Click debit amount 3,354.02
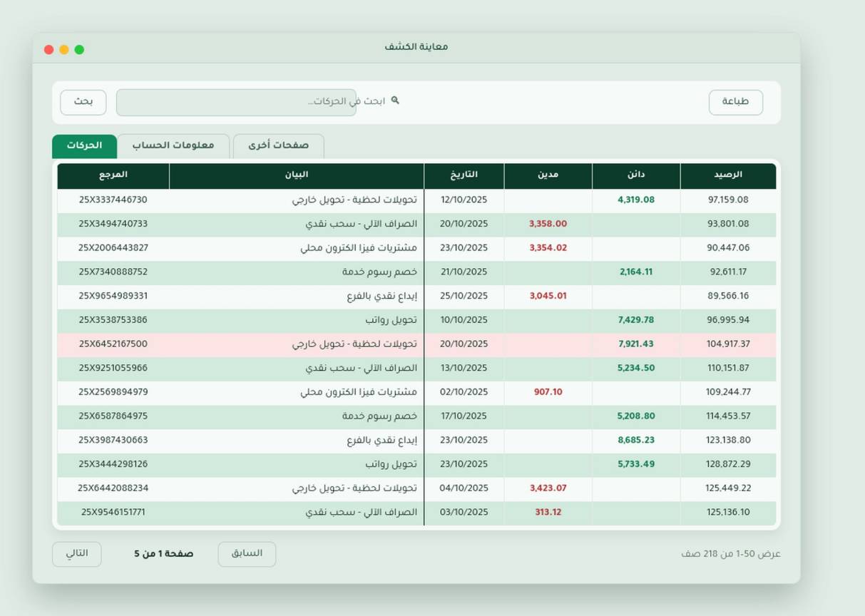 click(x=548, y=248)
